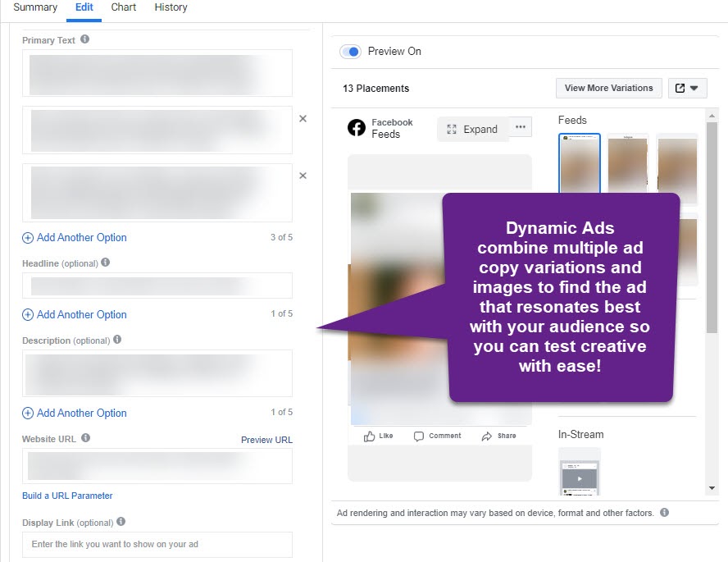Add another option under Primary Text
This screenshot has width=728, height=562.
[x=75, y=238]
